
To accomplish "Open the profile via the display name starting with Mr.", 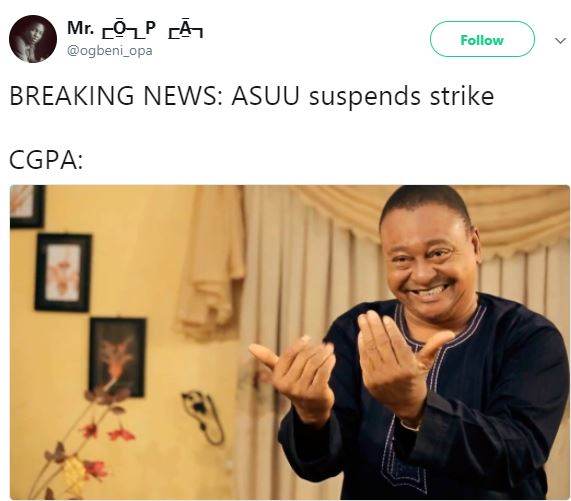I will coord(135,29).
